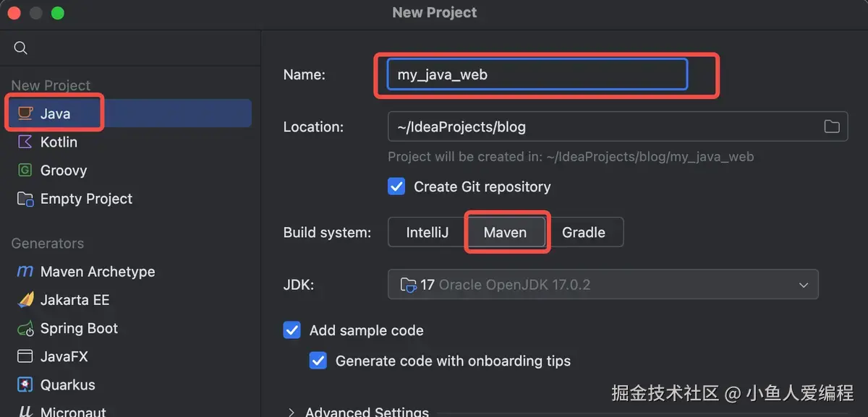Choose IntelliJ build system

click(427, 232)
